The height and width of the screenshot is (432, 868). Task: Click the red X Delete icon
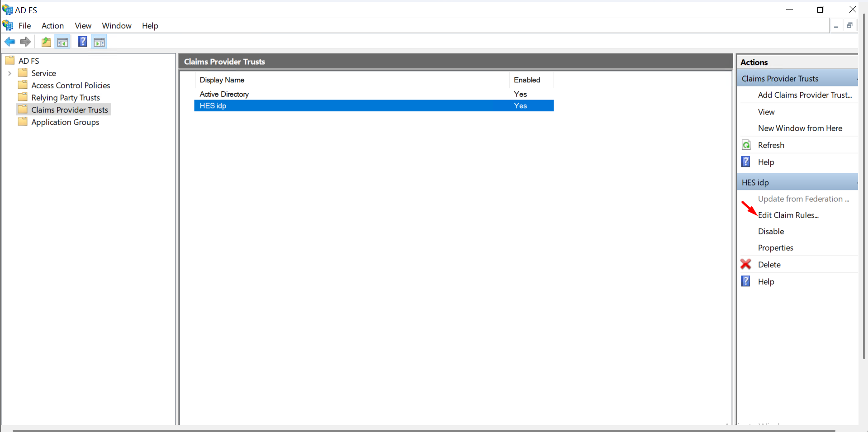(x=746, y=264)
